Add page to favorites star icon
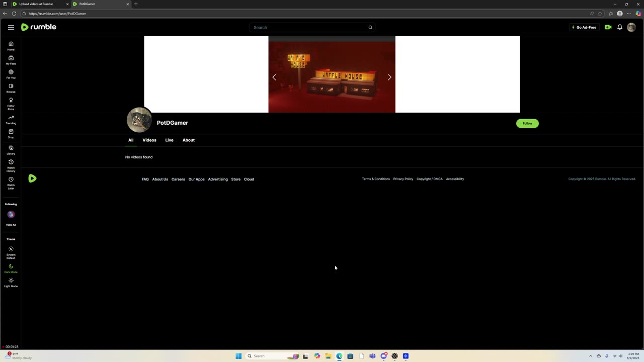Image resolution: width=644 pixels, height=362 pixels. [x=600, y=14]
